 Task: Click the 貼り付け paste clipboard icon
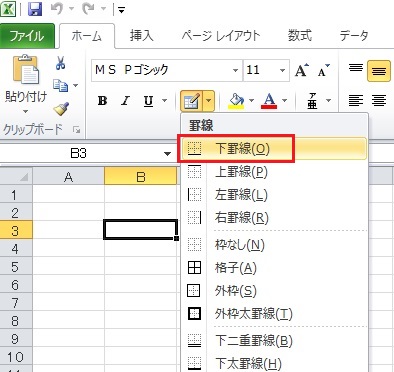pos(26,69)
